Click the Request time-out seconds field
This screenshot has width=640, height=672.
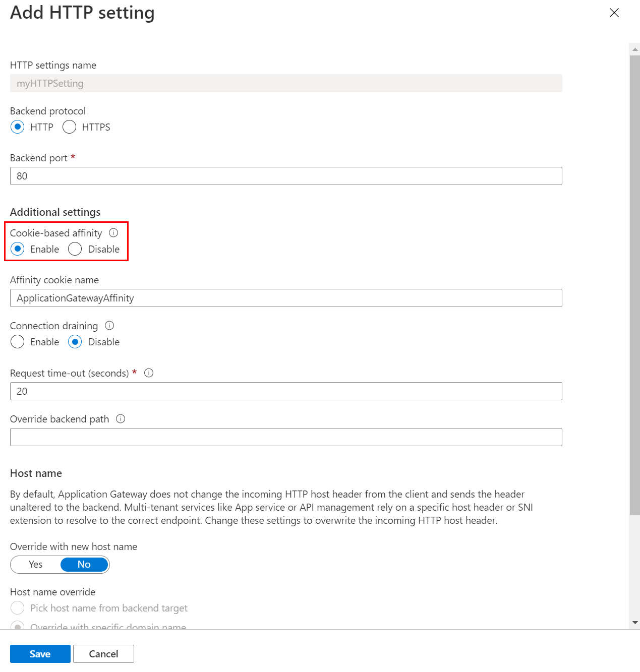[x=286, y=391]
